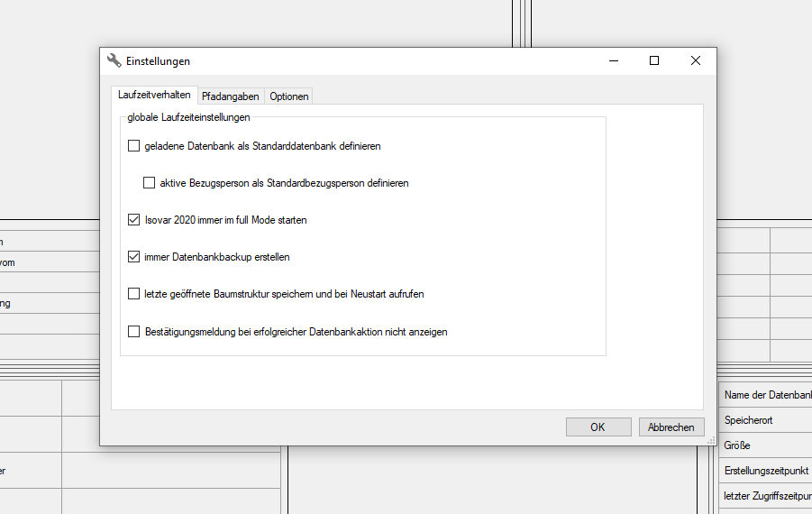This screenshot has width=812, height=514.
Task: Minimize the Einstellungen dialog window
Action: 614,60
